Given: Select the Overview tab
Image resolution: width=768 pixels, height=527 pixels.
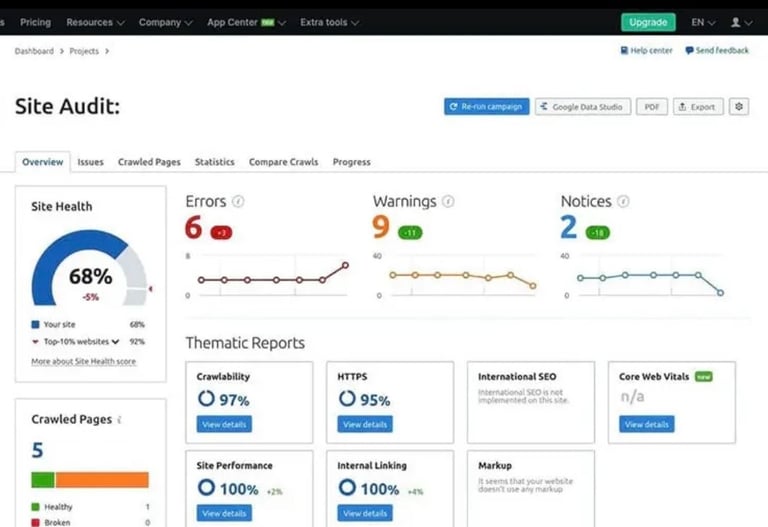Looking at the screenshot, I should pyautogui.click(x=43, y=162).
